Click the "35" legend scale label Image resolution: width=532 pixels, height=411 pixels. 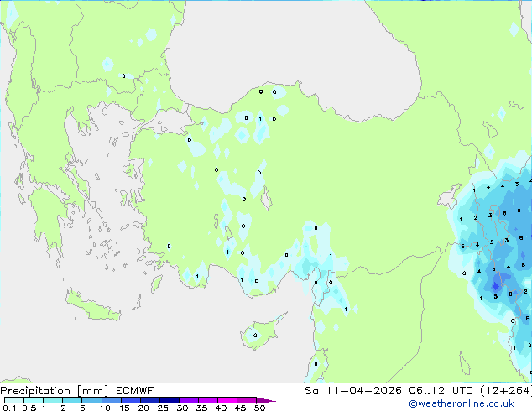coord(201,408)
